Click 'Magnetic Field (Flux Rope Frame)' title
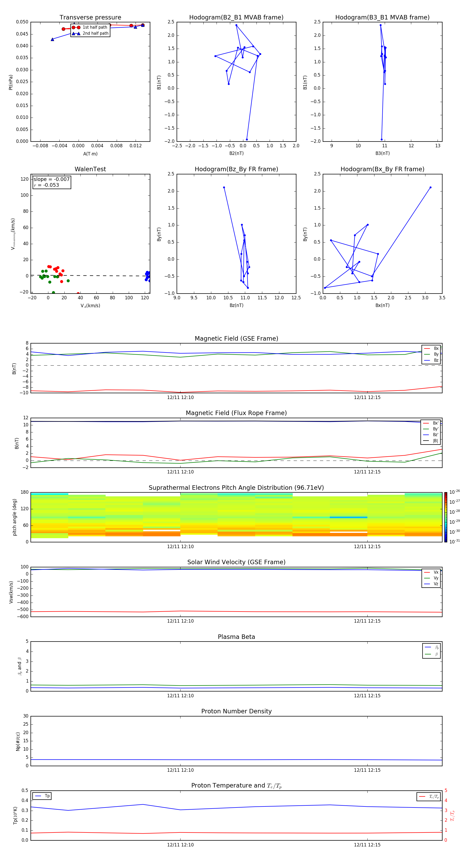Screen dimensions: 473x868 [x=236, y=413]
